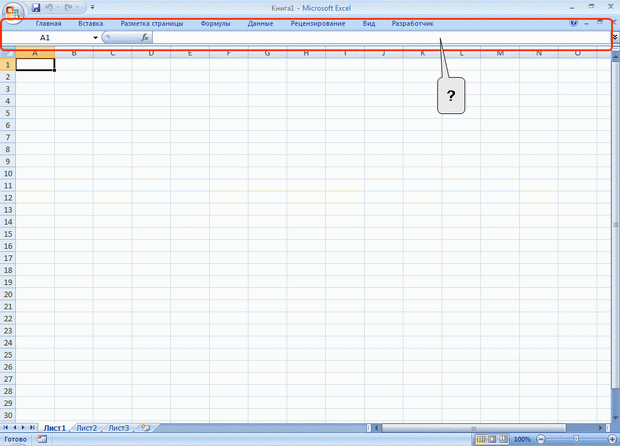The image size is (620, 446).
Task: Click the Insert Worksheet tab icon
Action: (146, 428)
